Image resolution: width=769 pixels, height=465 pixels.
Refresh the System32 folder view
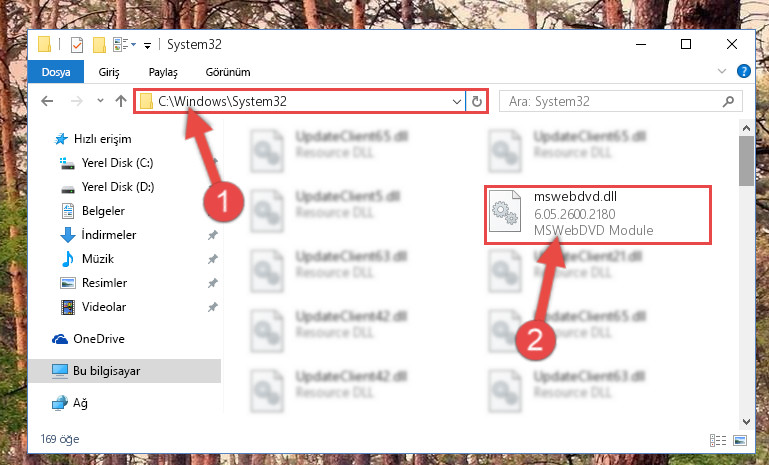pyautogui.click(x=477, y=102)
